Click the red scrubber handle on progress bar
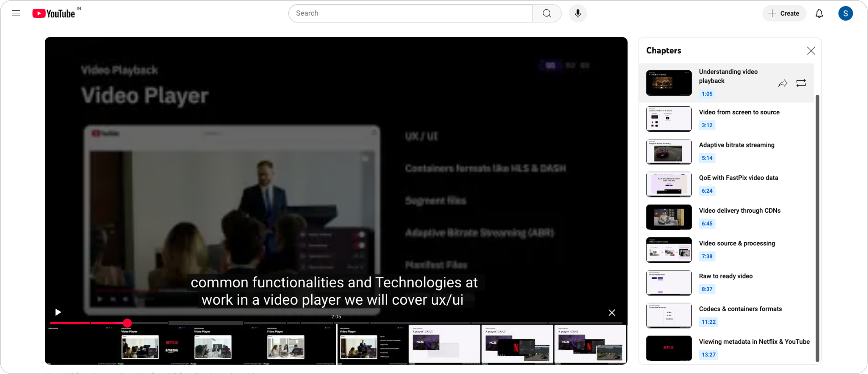The height and width of the screenshot is (374, 868). (127, 323)
